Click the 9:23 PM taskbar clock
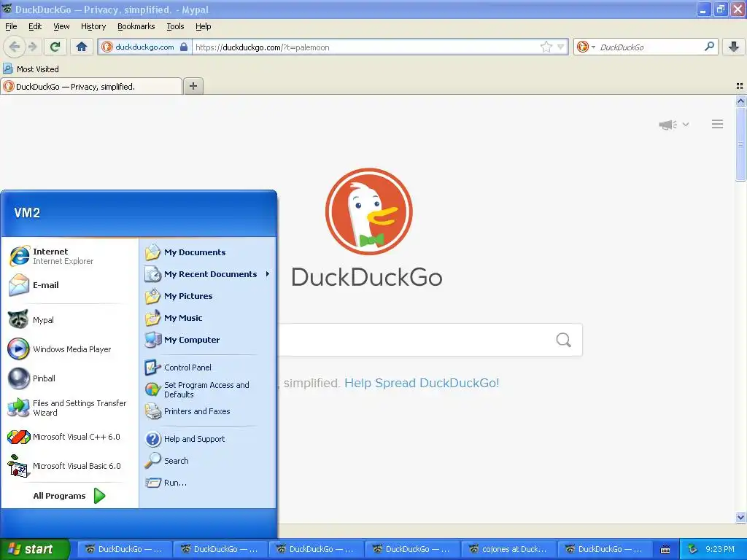 tap(720, 549)
